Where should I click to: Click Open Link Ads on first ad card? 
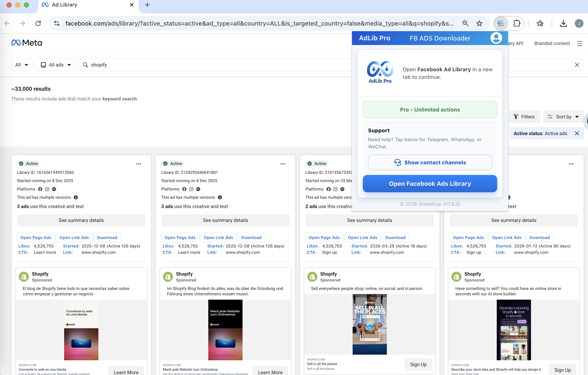74,238
